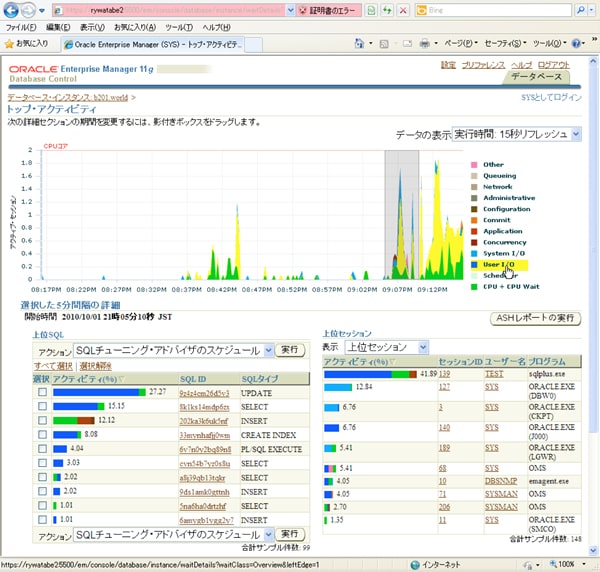Expand the 上位セッション display dropdown

[x=386, y=347]
